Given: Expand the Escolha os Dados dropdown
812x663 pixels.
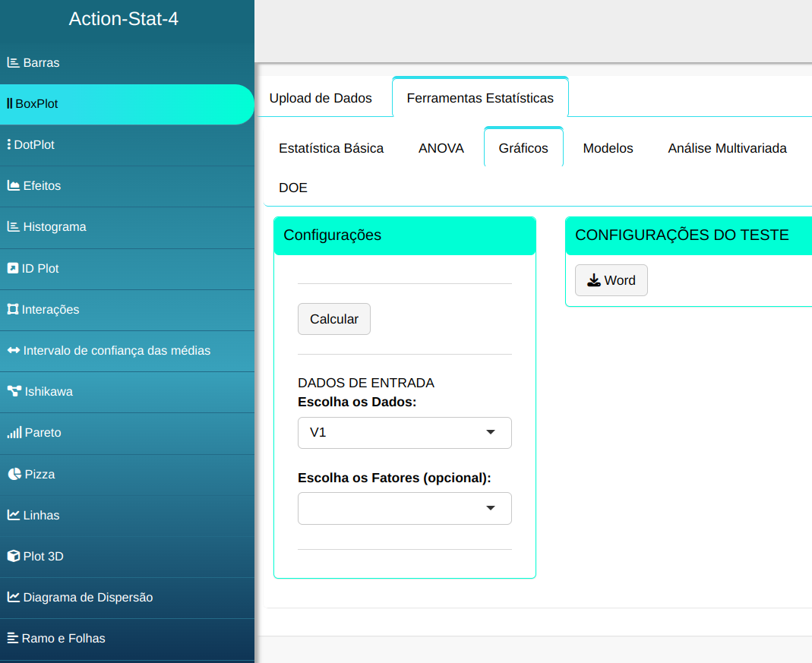Looking at the screenshot, I should (x=404, y=433).
